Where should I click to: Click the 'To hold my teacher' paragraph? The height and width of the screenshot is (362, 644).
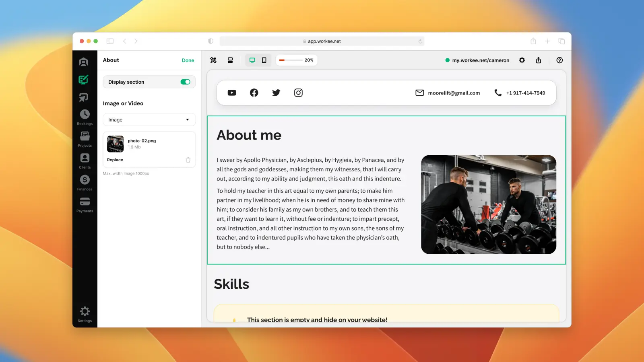[311, 219]
